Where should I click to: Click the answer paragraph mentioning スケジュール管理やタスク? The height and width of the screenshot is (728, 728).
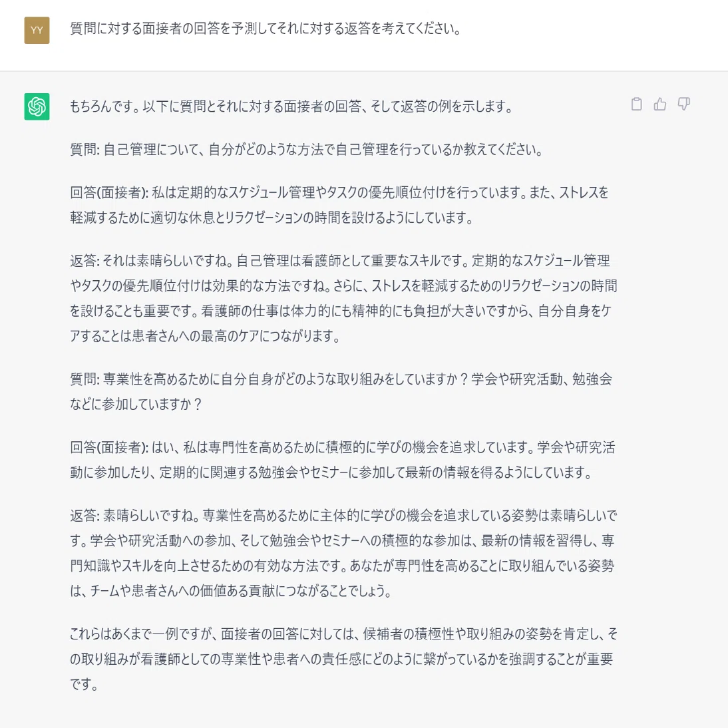[x=339, y=205]
